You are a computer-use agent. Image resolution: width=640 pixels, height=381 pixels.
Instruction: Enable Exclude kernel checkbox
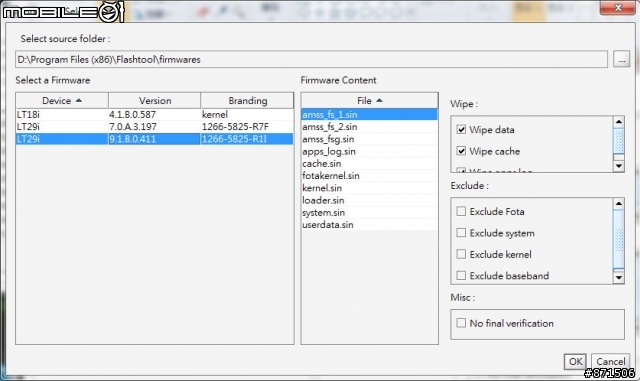pos(461,254)
